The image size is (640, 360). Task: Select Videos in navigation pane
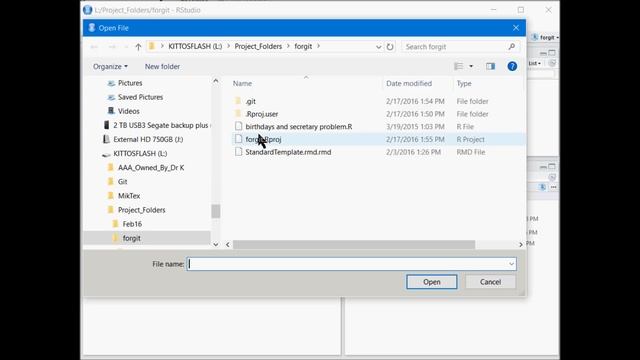[x=128, y=111]
